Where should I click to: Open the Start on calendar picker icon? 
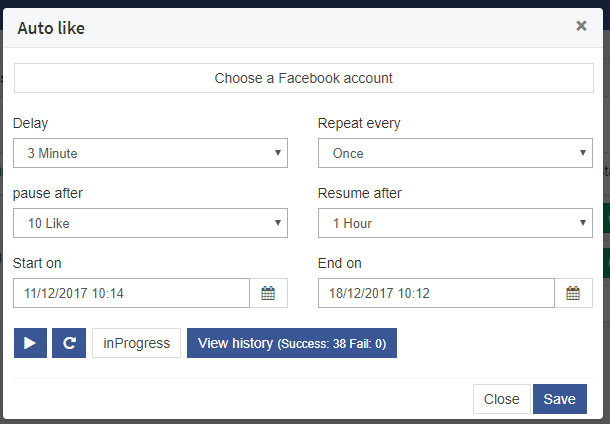tap(268, 293)
